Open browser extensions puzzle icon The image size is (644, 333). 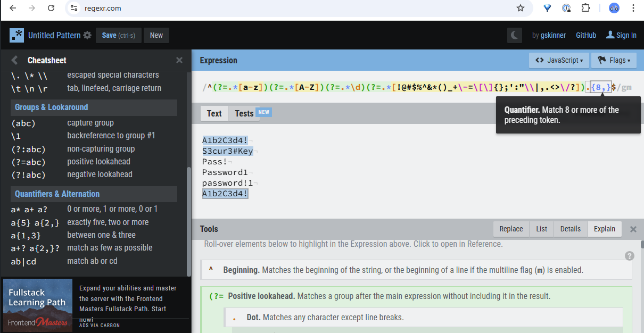[x=586, y=8]
